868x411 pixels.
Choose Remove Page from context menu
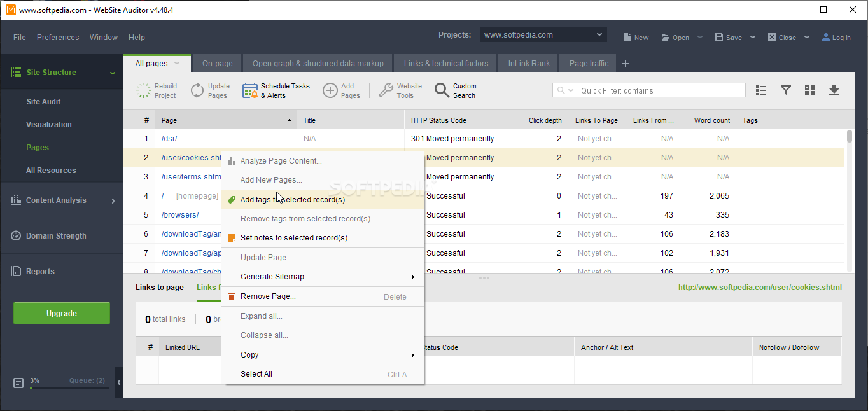point(323,296)
